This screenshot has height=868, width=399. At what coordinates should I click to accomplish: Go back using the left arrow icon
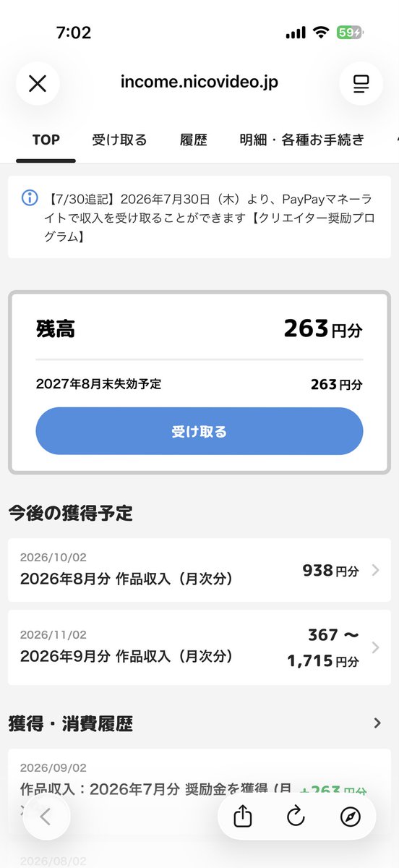pyautogui.click(x=46, y=817)
